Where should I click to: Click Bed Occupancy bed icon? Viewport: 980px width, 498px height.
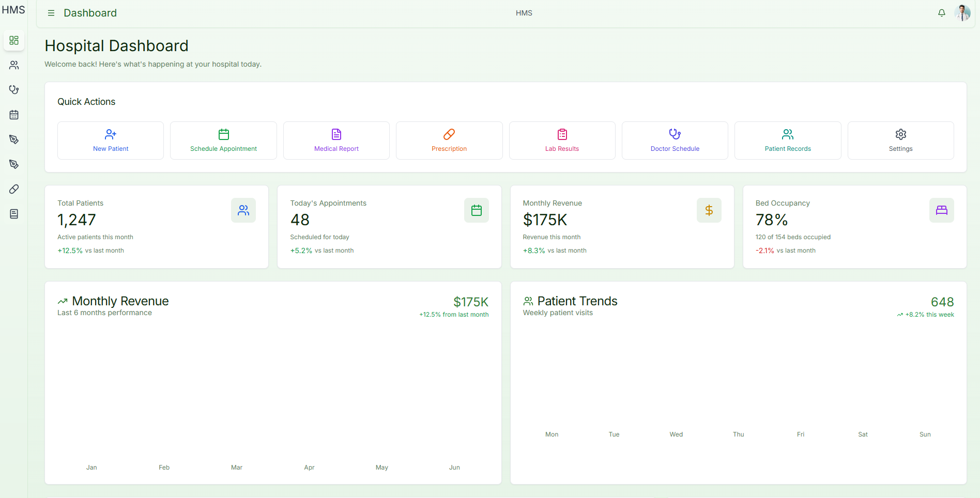(x=942, y=210)
